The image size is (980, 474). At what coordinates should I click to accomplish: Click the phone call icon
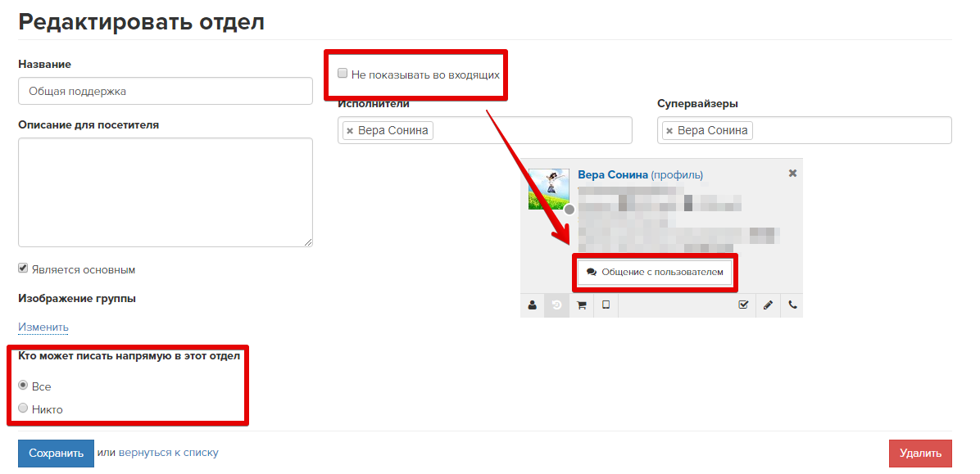(792, 305)
